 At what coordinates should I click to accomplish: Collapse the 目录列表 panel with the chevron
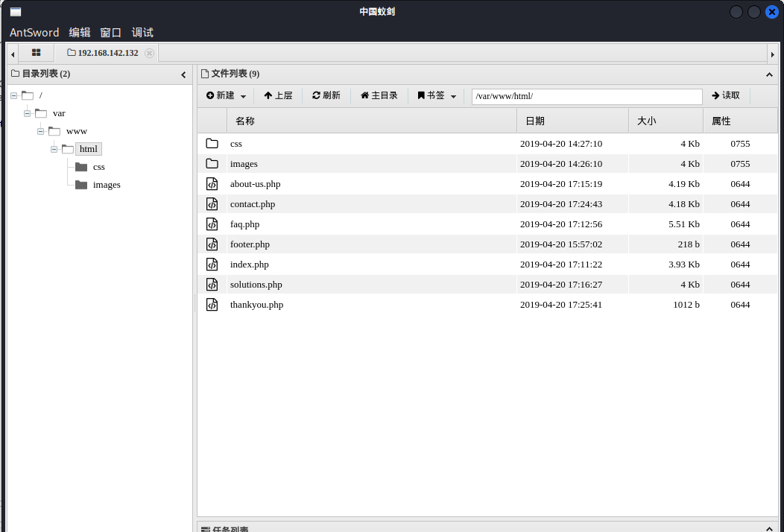[x=183, y=75]
